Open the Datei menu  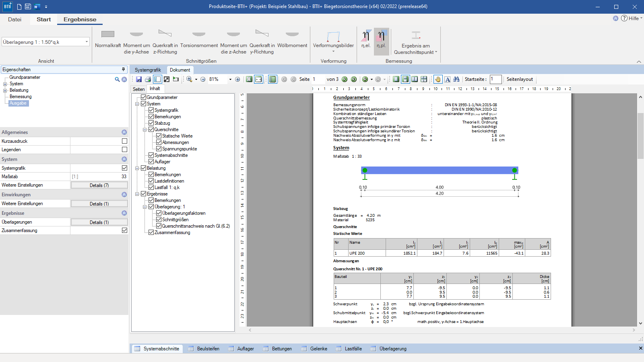(14, 19)
